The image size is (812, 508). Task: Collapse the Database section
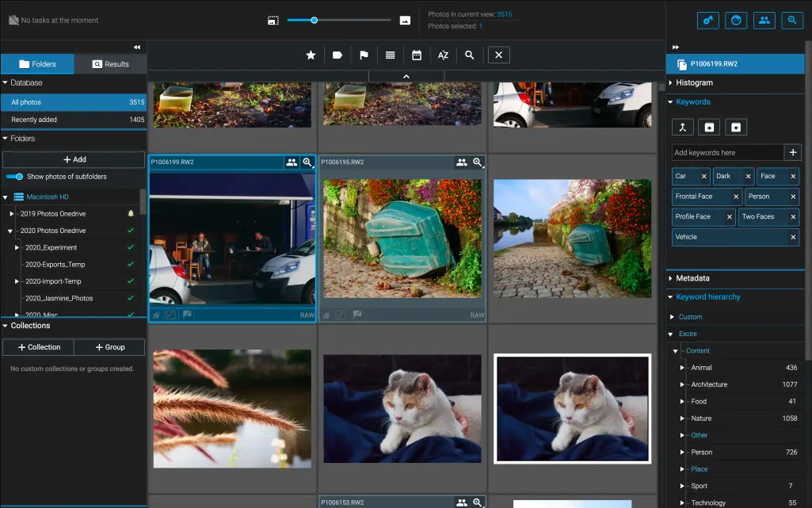pyautogui.click(x=6, y=82)
